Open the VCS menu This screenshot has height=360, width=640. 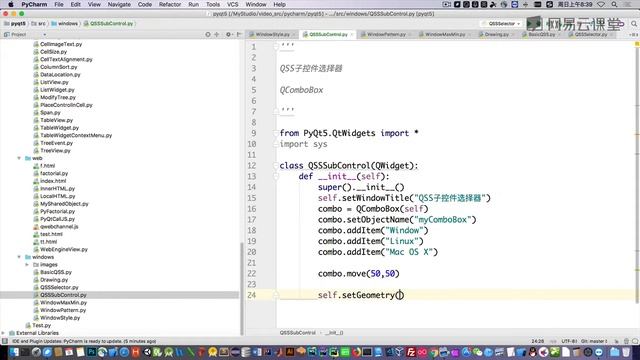click(233, 4)
